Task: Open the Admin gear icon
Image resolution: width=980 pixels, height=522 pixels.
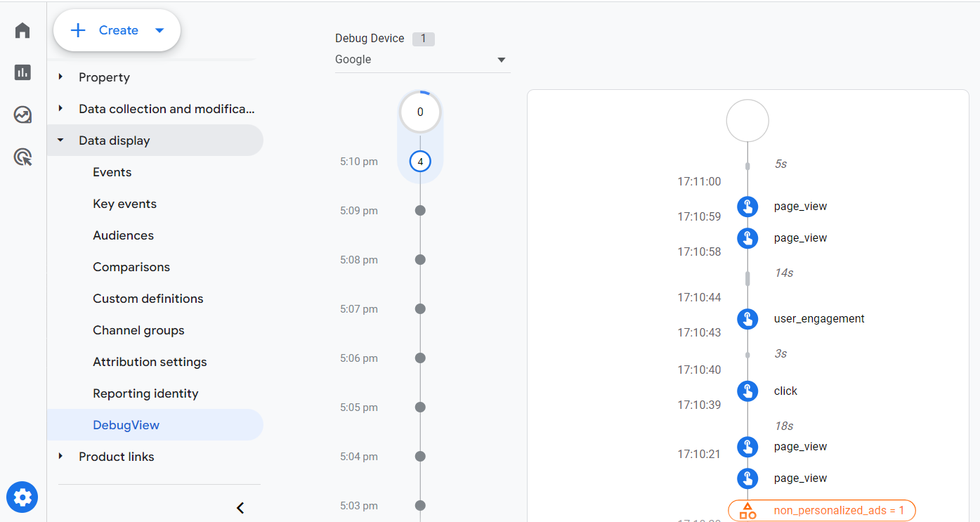Action: 22,497
